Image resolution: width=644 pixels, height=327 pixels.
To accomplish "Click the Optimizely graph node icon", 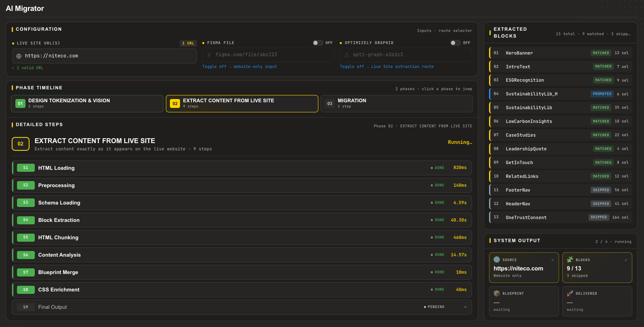I will pyautogui.click(x=347, y=55).
